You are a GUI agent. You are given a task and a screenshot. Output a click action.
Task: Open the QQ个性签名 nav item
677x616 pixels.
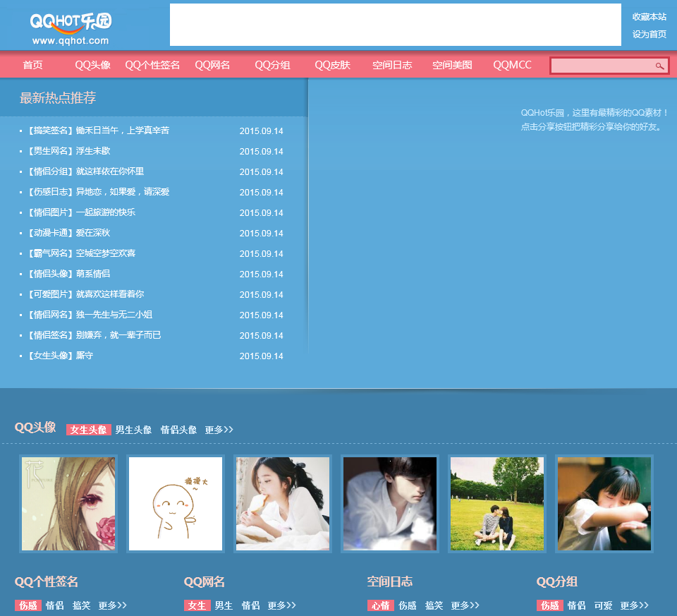tap(152, 65)
